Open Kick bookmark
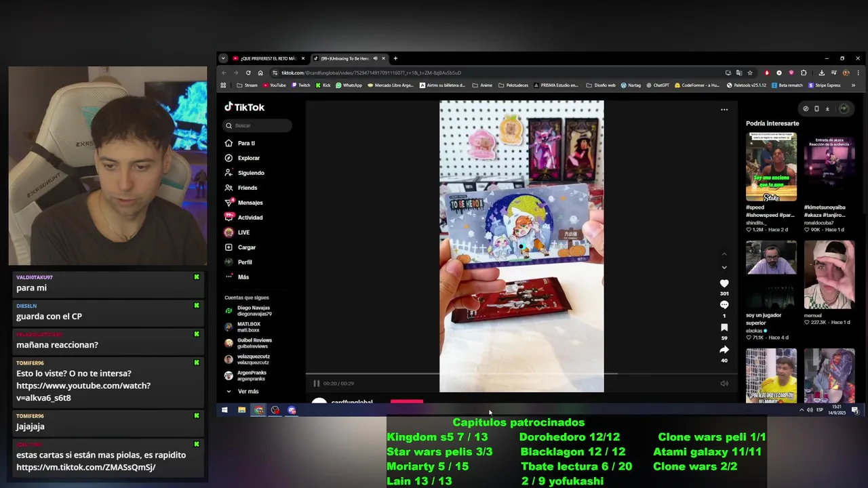The image size is (868, 488). pos(323,85)
